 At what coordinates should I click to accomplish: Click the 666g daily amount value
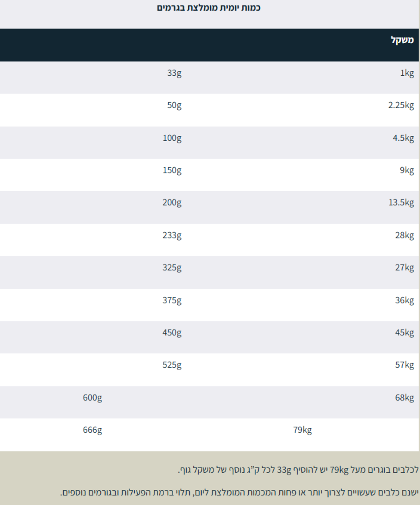click(x=93, y=430)
